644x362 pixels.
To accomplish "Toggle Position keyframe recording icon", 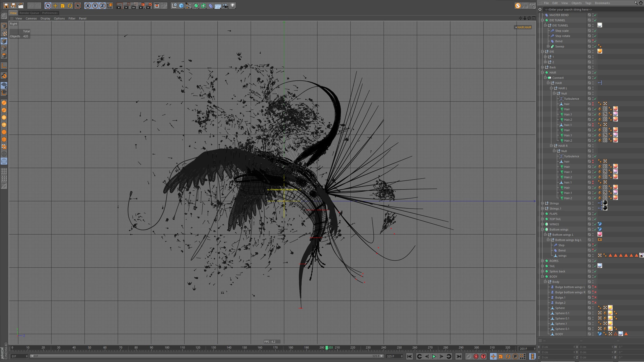I will point(493,356).
